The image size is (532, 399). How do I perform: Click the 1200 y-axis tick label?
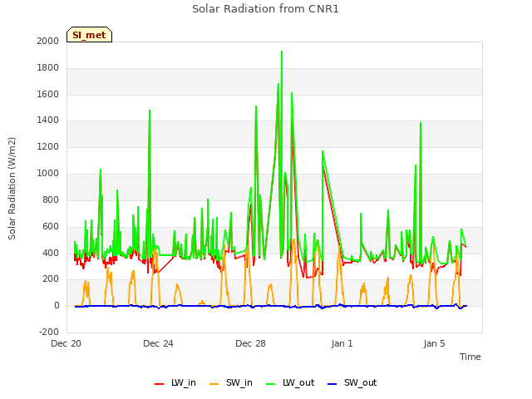pyautogui.click(x=48, y=147)
